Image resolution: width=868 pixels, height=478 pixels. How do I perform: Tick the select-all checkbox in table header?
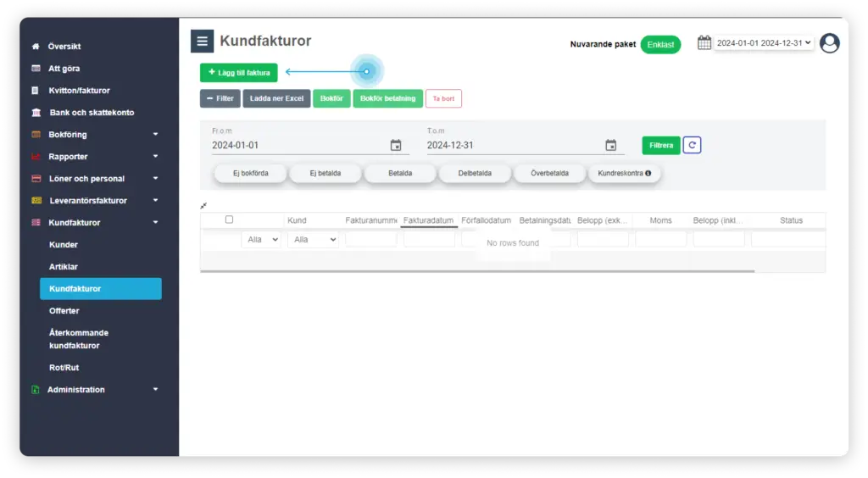click(229, 220)
